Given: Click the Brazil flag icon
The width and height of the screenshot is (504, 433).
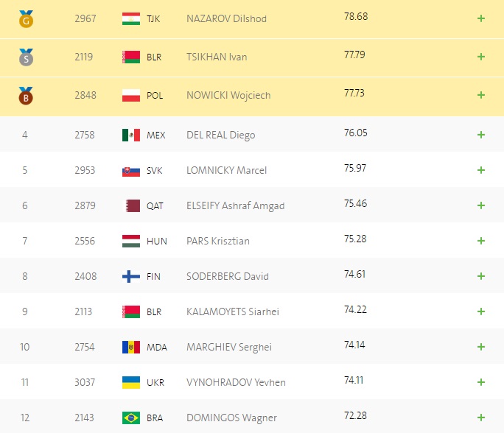Looking at the screenshot, I should 130,418.
